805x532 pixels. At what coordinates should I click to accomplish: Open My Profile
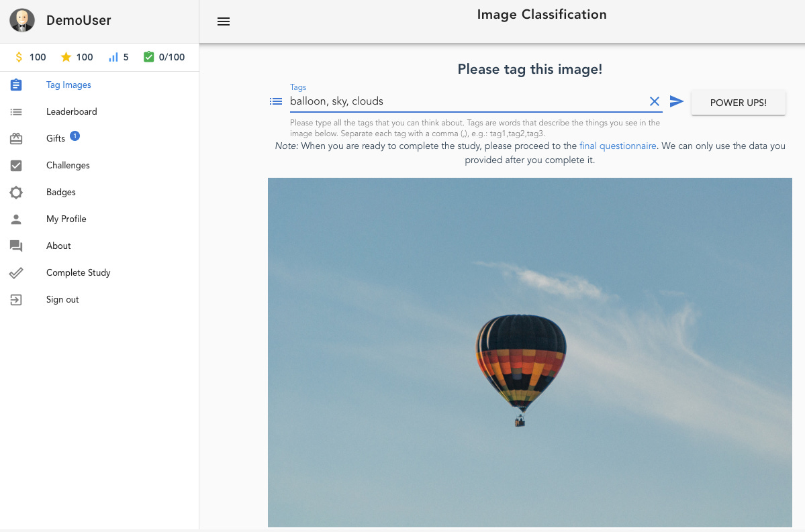(x=66, y=219)
